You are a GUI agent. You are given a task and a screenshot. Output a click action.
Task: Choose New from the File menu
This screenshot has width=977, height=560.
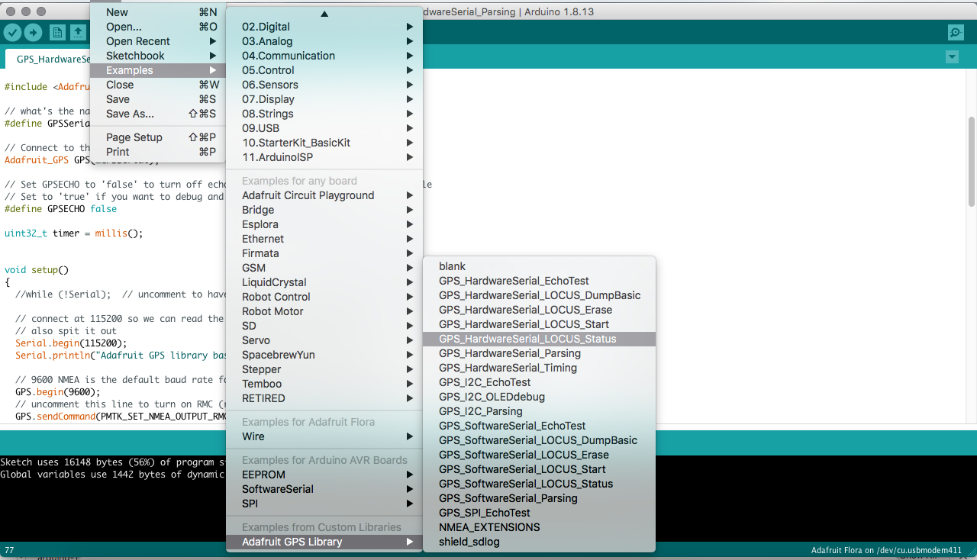click(158, 12)
